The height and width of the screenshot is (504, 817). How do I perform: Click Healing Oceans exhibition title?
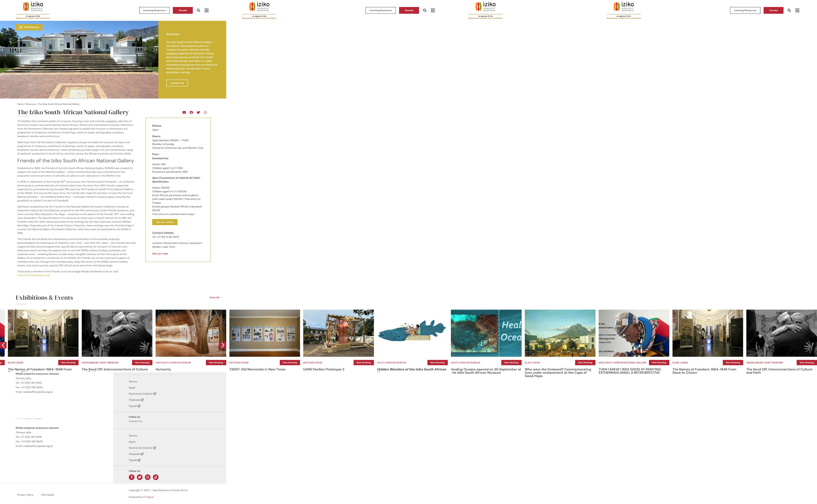[x=486, y=371]
